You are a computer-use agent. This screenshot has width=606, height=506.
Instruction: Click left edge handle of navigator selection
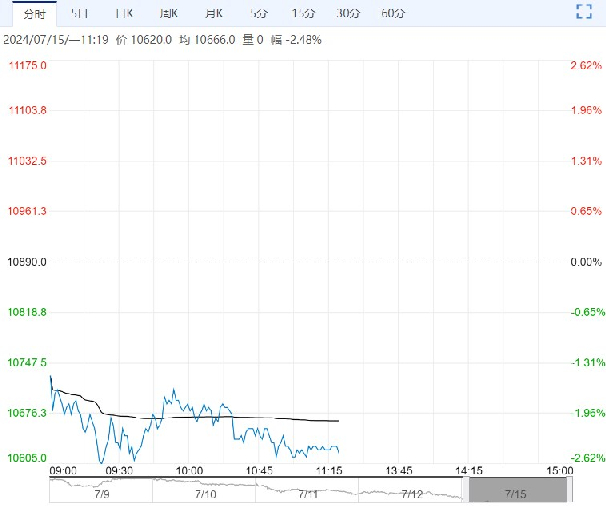tap(465, 490)
